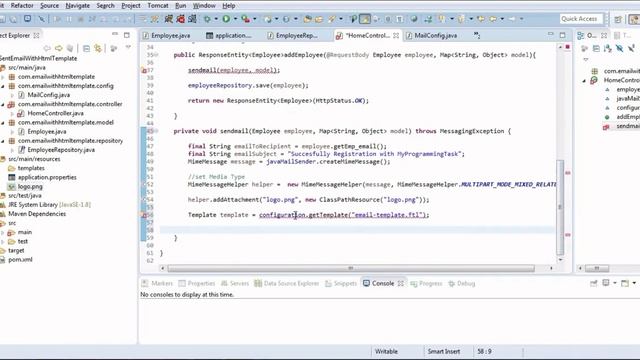Screen dimensions: 640x360
Task: Toggle Pin Console icon
Action: [594, 283]
